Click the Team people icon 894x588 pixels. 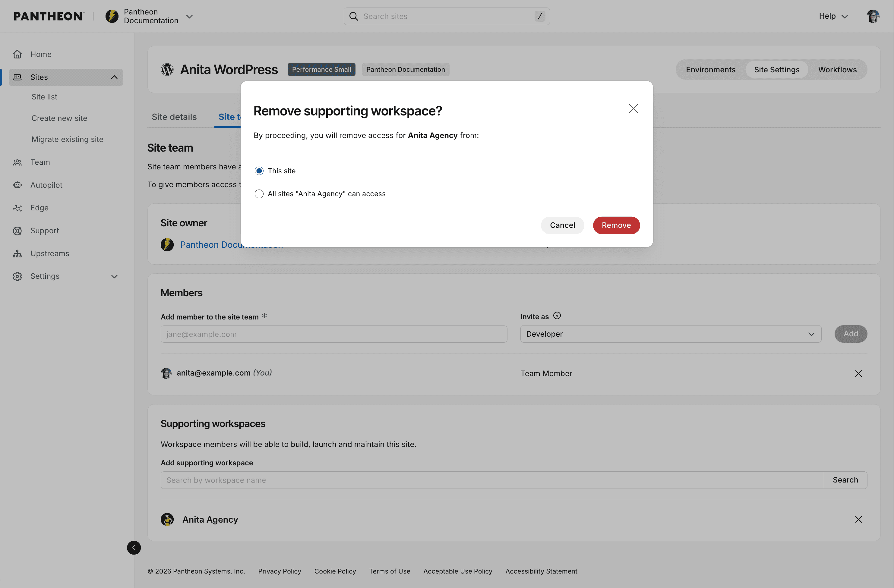pos(17,162)
